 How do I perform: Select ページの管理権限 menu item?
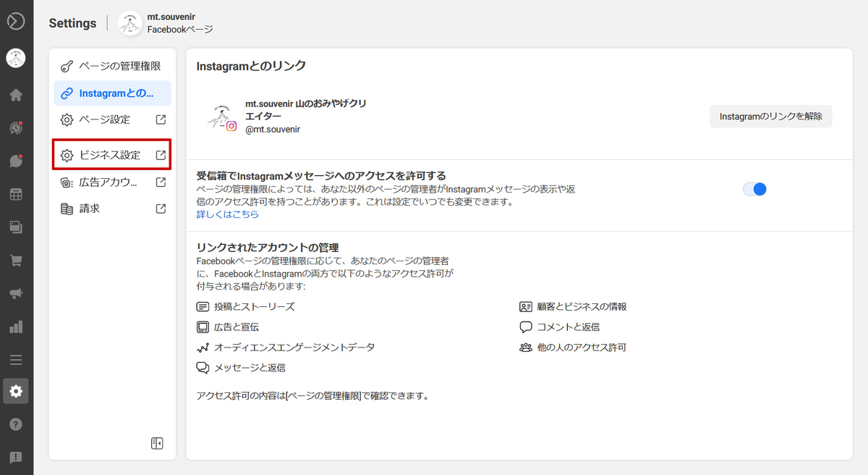click(112, 66)
